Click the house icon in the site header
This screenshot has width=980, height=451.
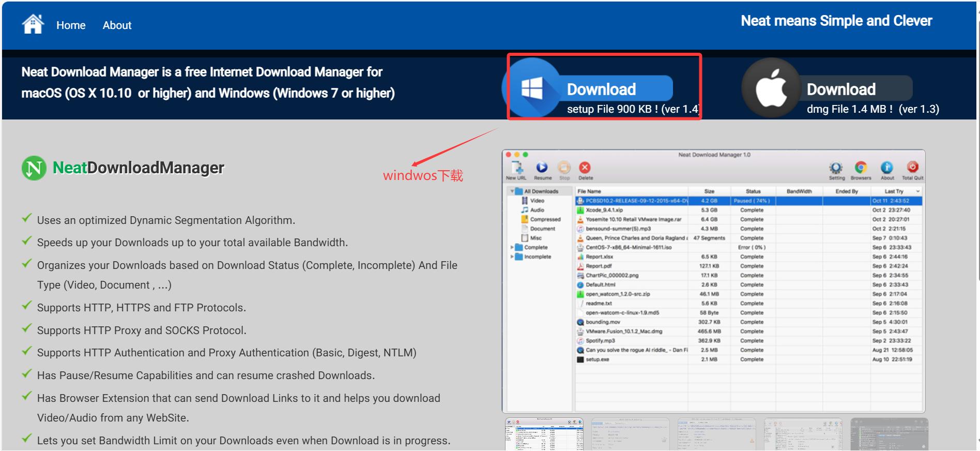[33, 24]
